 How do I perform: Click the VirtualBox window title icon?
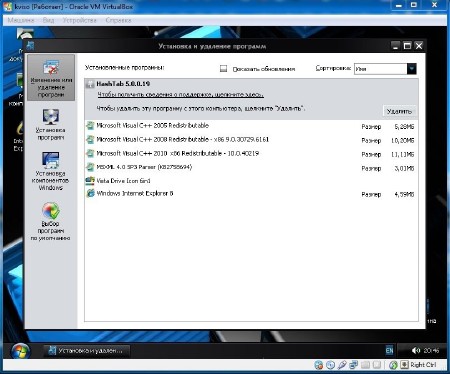coord(8,6)
